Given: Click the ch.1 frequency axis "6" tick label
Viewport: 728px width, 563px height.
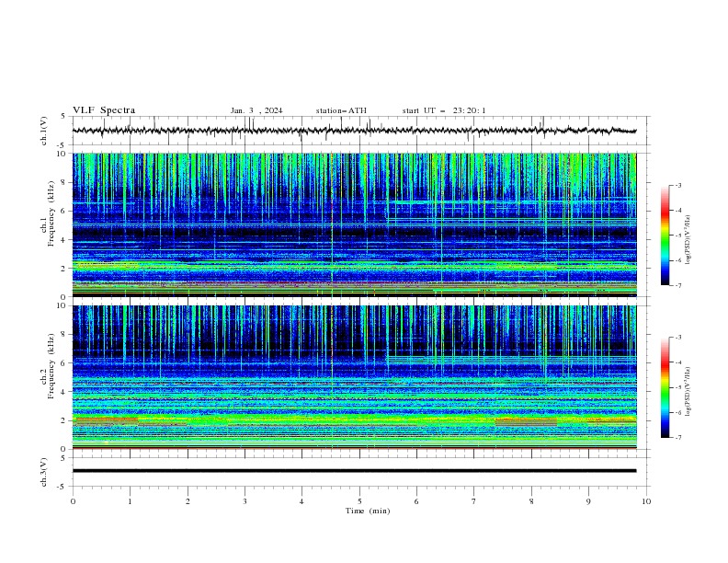Looking at the screenshot, I should click(x=63, y=211).
